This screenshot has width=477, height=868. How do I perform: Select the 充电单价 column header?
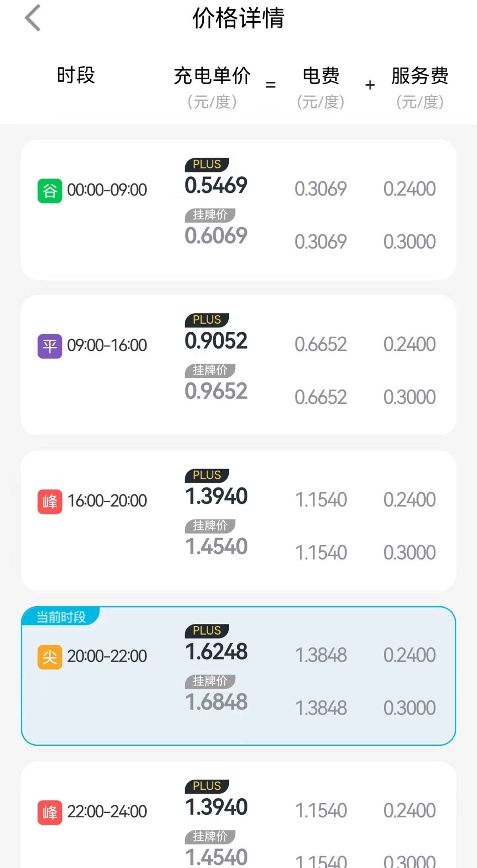(212, 75)
